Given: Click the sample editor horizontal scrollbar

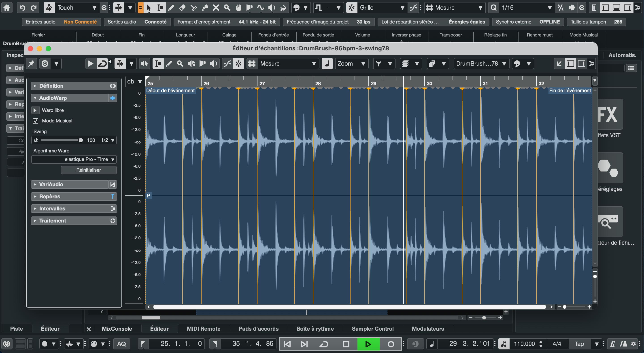Looking at the screenshot, I should 349,307.
